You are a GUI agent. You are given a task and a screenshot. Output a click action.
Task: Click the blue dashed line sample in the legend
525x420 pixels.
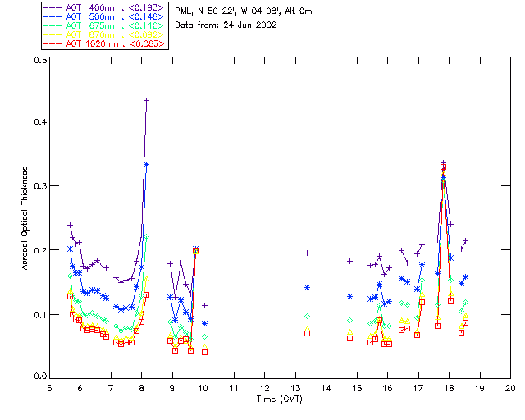click(52, 16)
